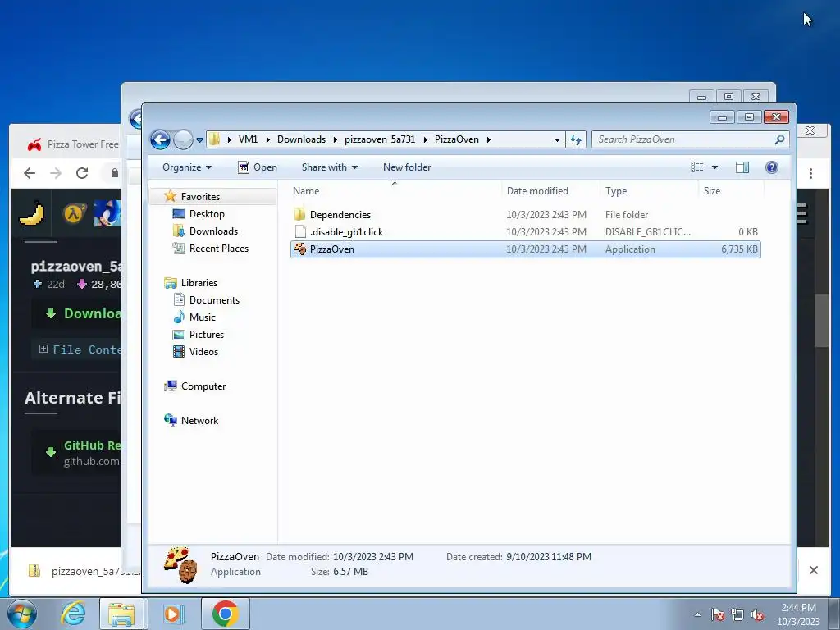
Task: Click the Half-Life lambda game icon
Action: tap(74, 214)
